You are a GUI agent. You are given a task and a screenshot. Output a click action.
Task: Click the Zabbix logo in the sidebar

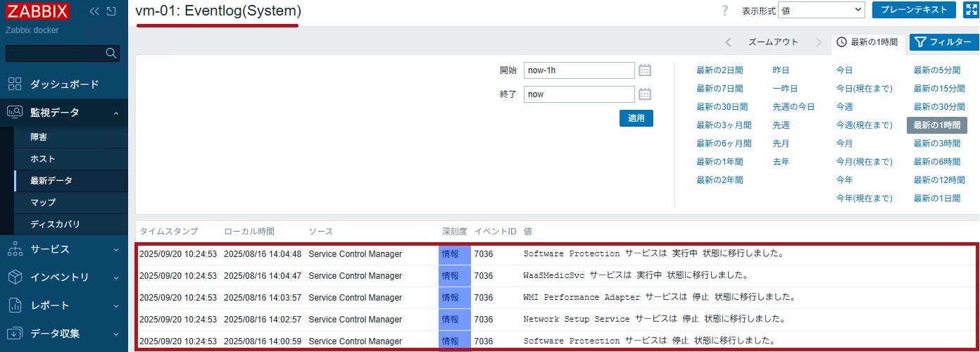tap(38, 11)
